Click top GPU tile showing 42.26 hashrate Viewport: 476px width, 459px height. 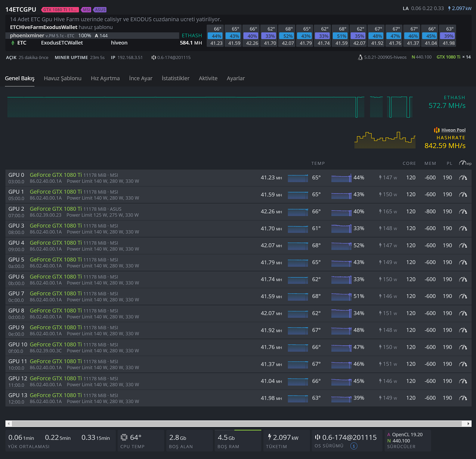[x=252, y=36]
